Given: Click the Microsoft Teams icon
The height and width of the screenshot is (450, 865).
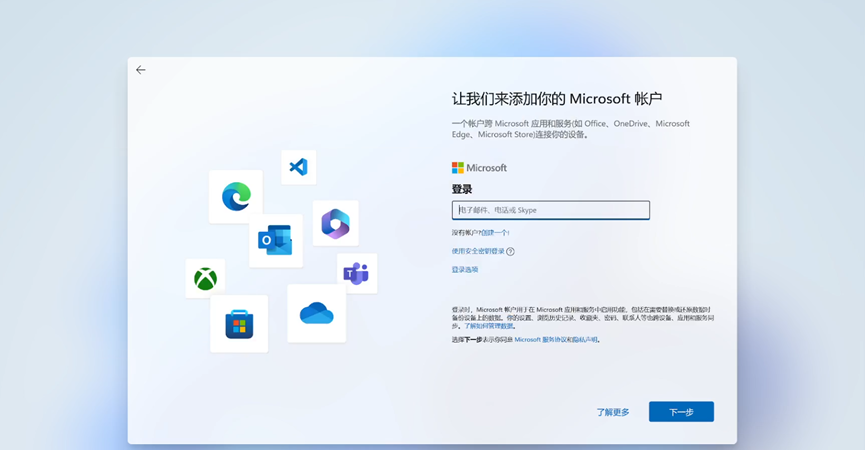Looking at the screenshot, I should pyautogui.click(x=356, y=273).
